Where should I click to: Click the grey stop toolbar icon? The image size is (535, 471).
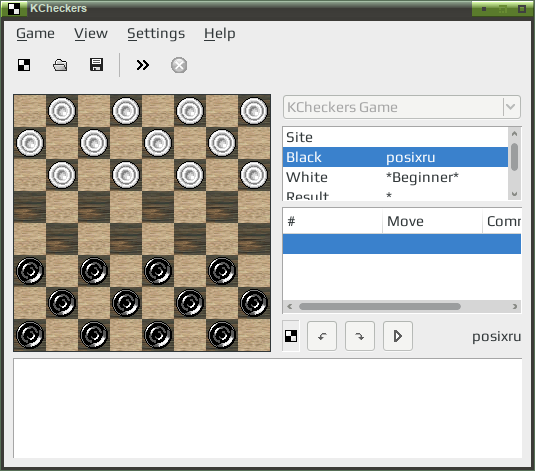[179, 65]
